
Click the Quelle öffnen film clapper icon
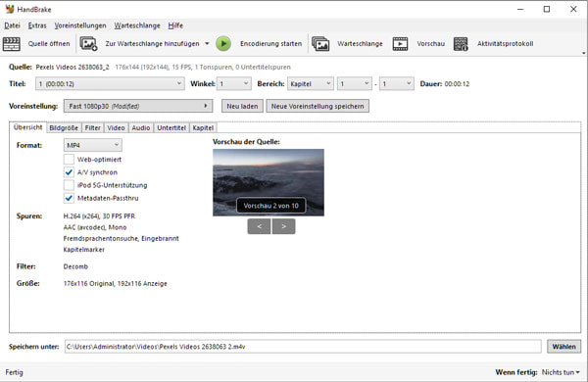point(12,44)
